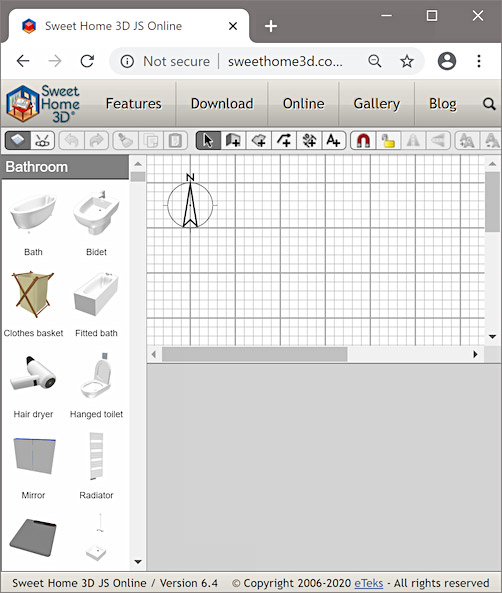The width and height of the screenshot is (502, 593).
Task: Select the Fitted bath furniture item
Action: pos(96,304)
